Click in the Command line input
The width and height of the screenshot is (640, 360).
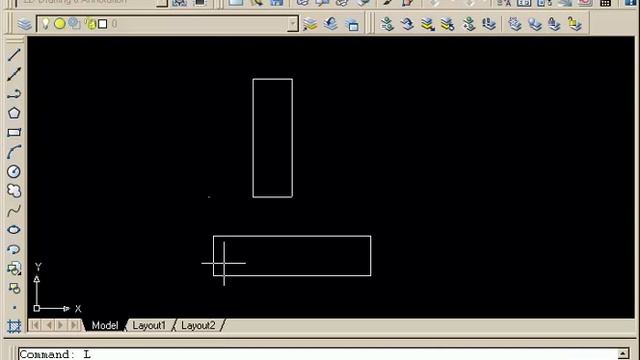click(318, 354)
